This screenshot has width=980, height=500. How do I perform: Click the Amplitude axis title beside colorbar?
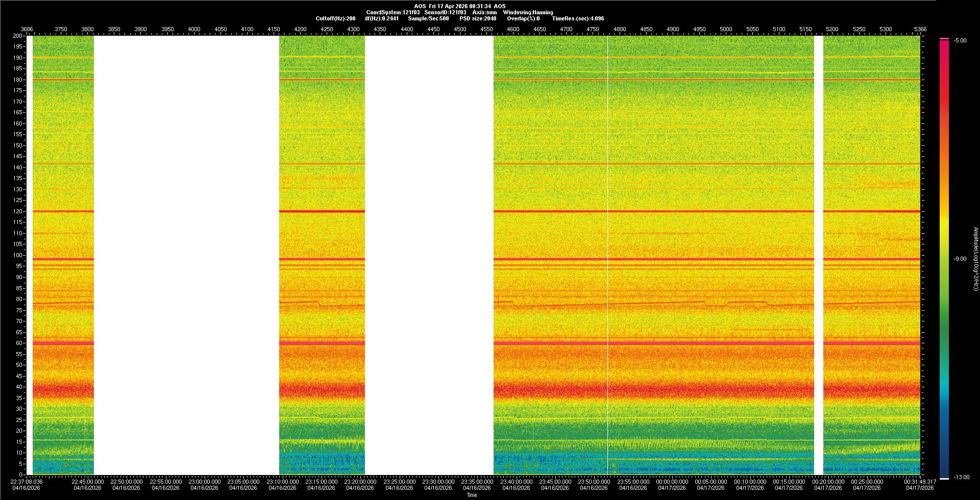(975, 259)
